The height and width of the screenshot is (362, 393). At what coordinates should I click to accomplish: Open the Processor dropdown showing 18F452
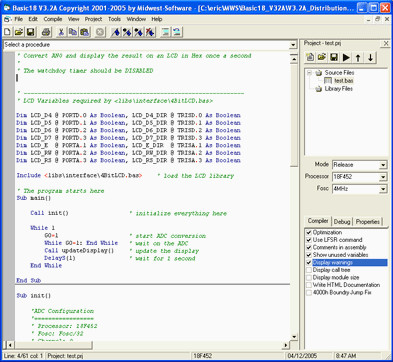pos(383,177)
